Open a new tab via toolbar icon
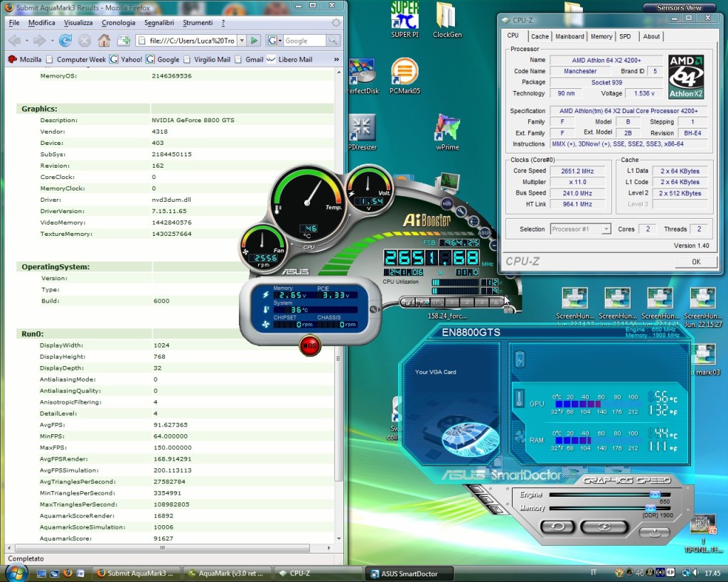The height and width of the screenshot is (582, 728). [x=124, y=41]
